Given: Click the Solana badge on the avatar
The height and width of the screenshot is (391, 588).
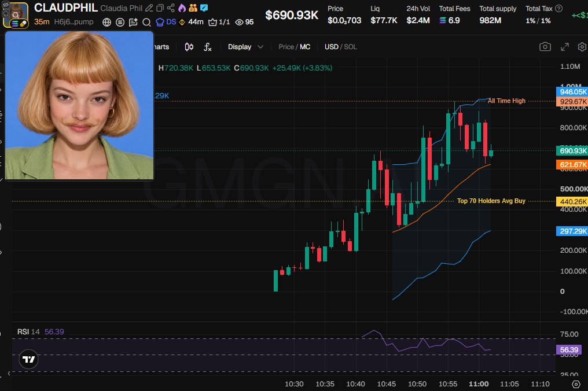Looking at the screenshot, I should pos(14,24).
